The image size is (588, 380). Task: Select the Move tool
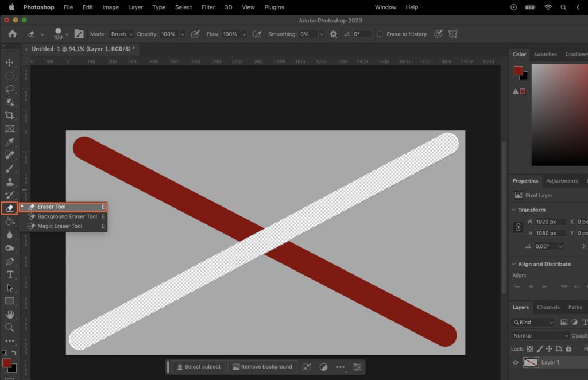click(9, 63)
